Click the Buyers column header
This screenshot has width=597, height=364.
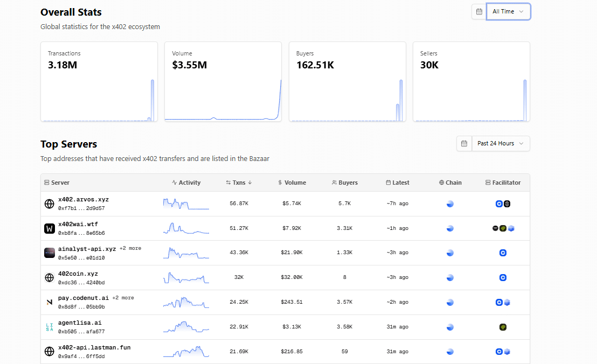click(345, 183)
